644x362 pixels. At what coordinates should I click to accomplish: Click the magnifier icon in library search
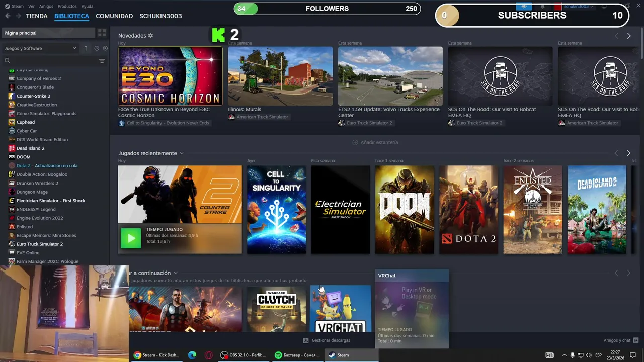[7, 61]
